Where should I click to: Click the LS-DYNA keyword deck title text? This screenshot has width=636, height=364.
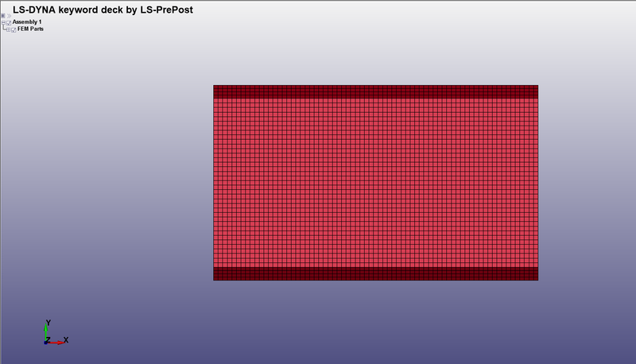(103, 10)
